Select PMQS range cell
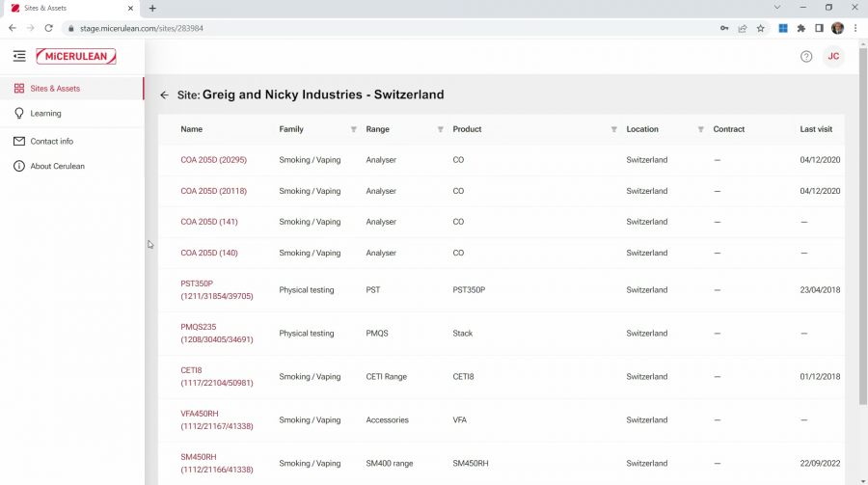Screen dimensions: 868x485 tap(377, 334)
